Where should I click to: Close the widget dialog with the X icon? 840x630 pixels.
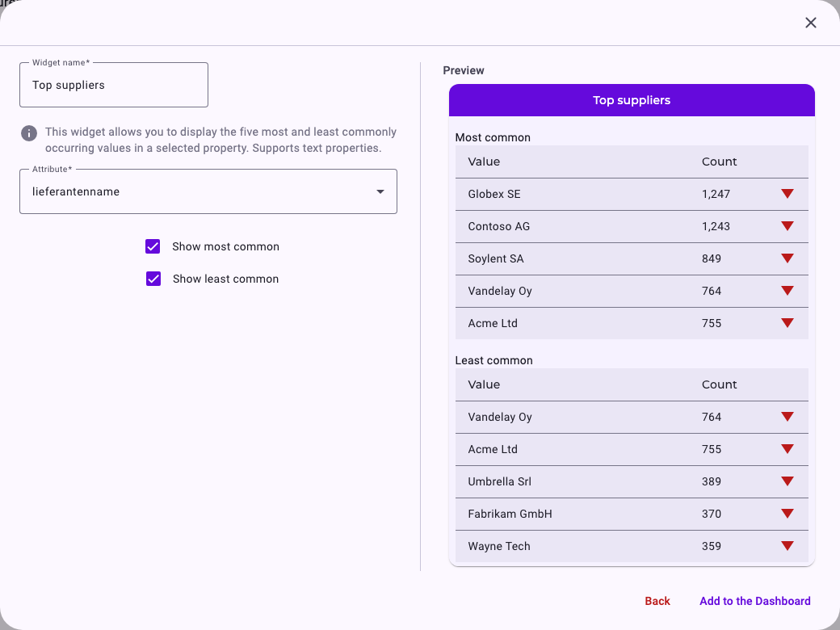click(811, 23)
